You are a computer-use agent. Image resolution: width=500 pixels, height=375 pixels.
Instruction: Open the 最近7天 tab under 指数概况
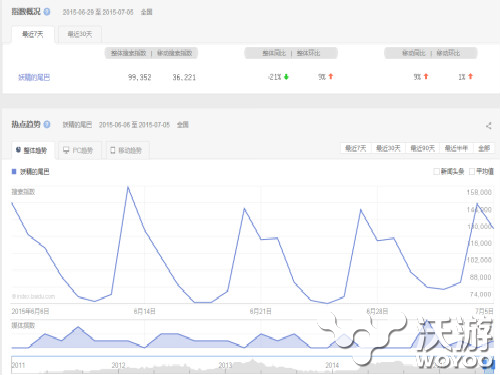tap(33, 34)
